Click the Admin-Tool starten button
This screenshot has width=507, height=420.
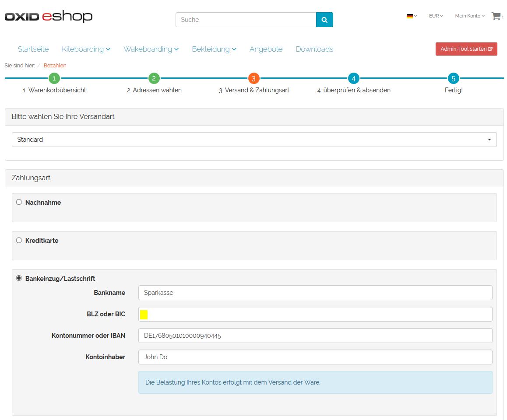coord(466,49)
